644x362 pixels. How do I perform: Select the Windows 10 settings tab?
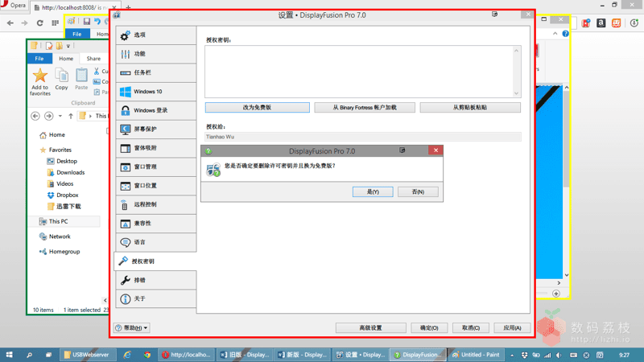(156, 92)
